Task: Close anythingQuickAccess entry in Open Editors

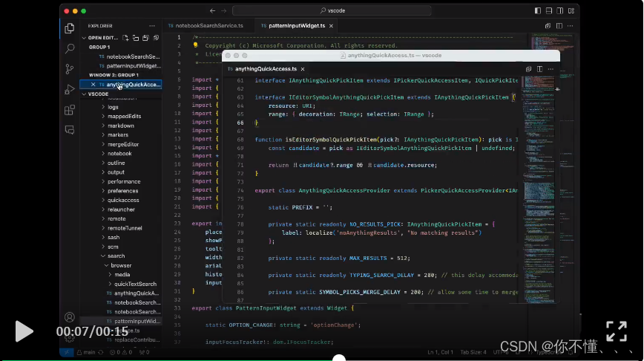Action: point(93,84)
